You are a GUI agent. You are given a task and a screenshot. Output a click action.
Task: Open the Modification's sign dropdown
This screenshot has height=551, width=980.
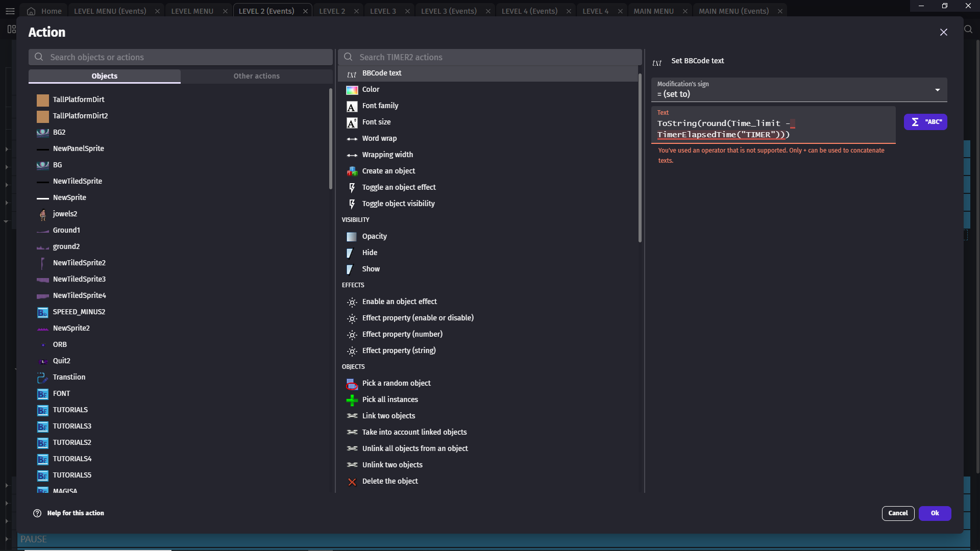pos(798,90)
